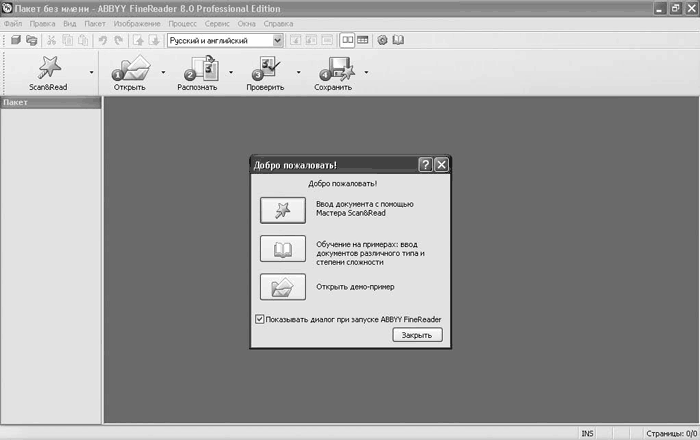Click the next page down-arrow icon

pyautogui.click(x=154, y=41)
